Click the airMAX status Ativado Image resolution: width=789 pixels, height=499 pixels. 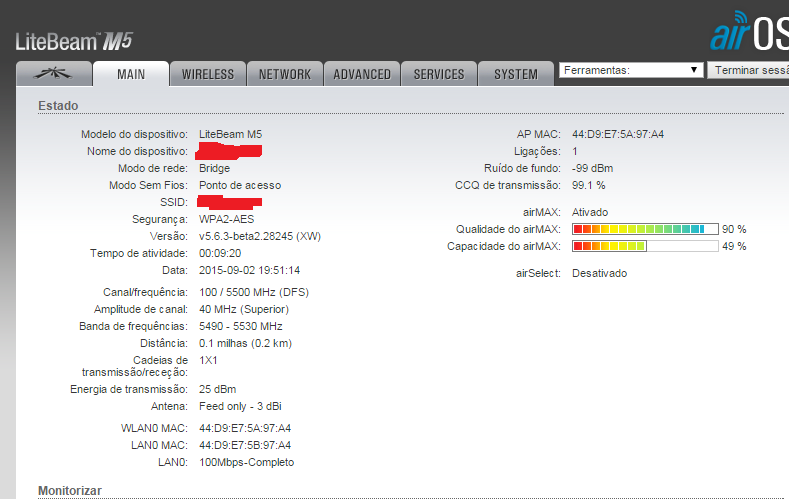point(590,212)
